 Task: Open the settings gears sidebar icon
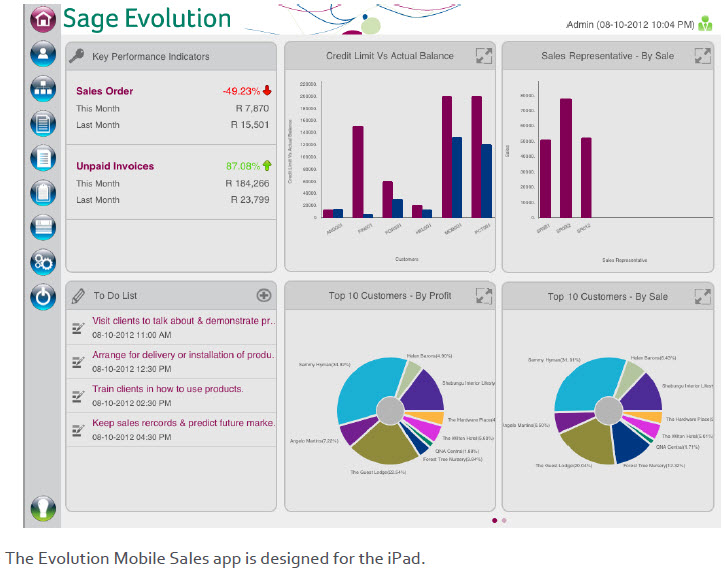43,262
